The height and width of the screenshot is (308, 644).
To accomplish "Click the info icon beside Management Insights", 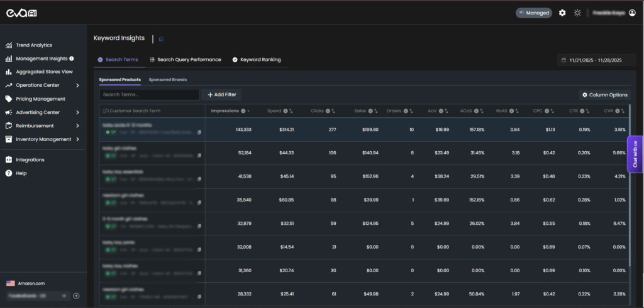I will 71,59.
